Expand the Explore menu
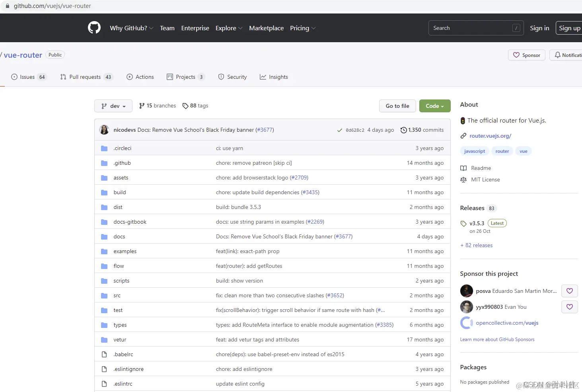 tap(229, 28)
